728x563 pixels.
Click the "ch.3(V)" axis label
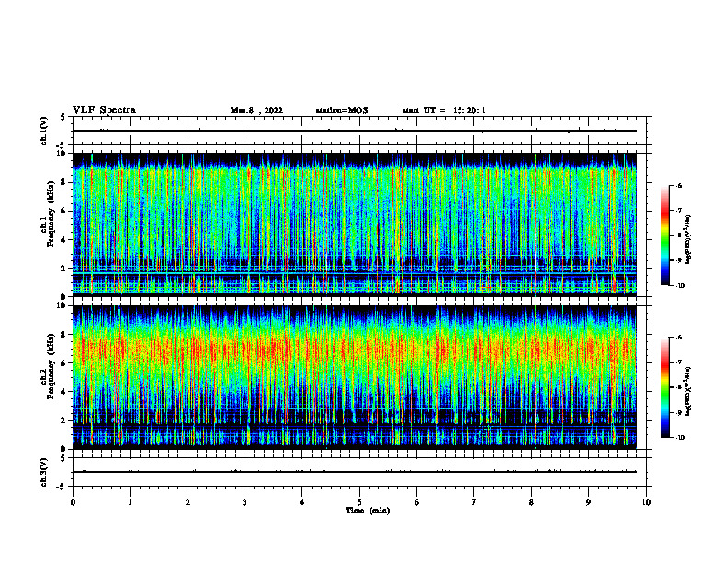[43, 472]
